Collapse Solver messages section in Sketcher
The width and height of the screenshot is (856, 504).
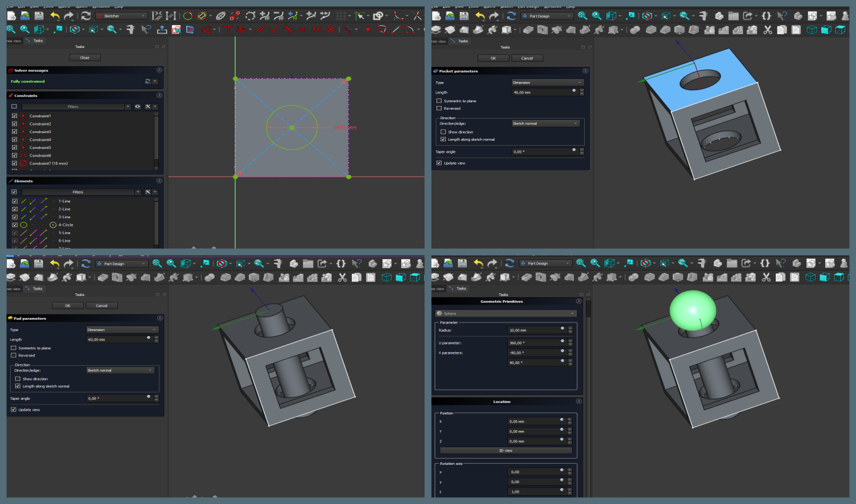[x=159, y=71]
